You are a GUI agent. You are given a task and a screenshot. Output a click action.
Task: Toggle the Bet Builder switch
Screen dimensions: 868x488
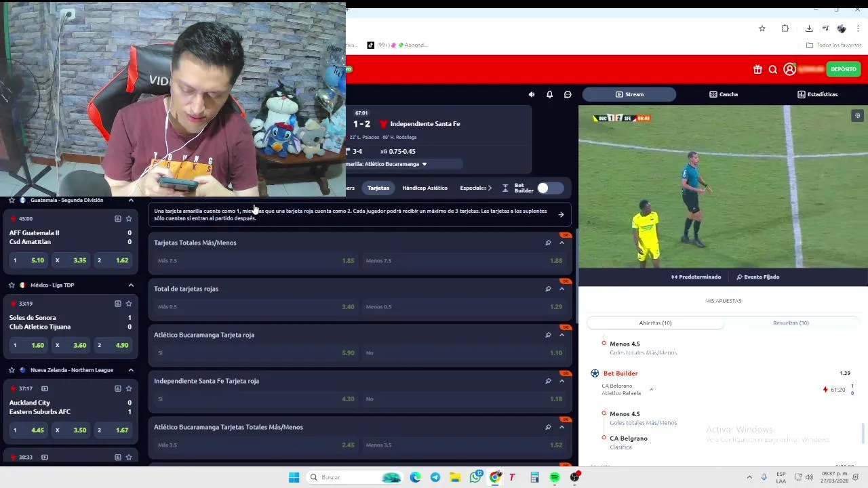pos(550,188)
